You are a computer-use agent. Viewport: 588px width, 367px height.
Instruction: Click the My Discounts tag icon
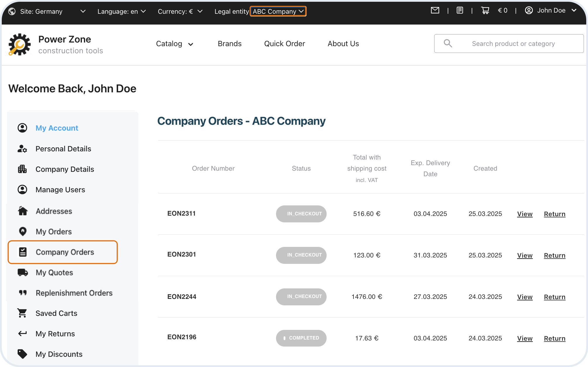pyautogui.click(x=22, y=354)
